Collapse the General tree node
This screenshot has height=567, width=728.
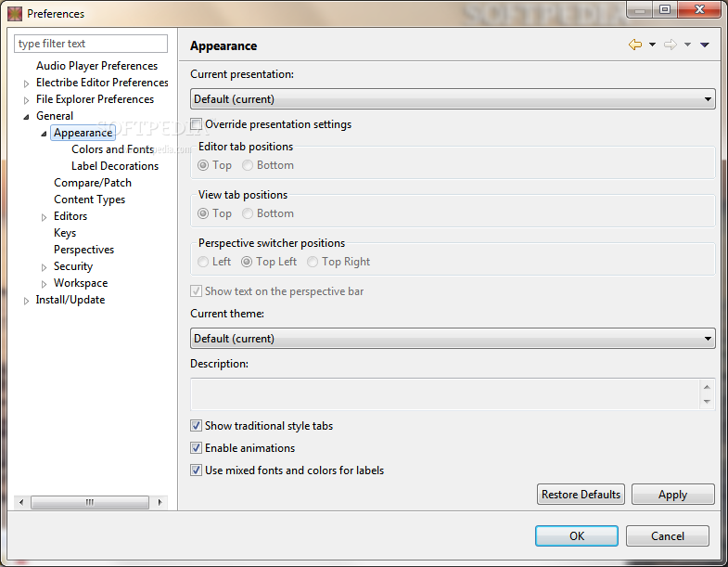click(x=27, y=117)
